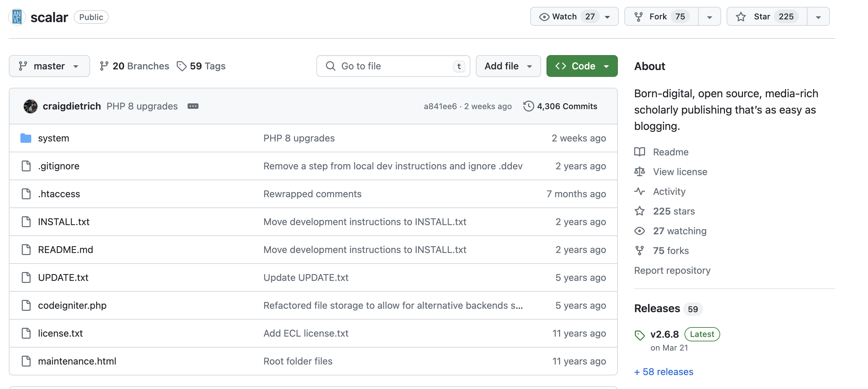Viewport: 868px width, 389px height.
Task: Click the scalar repository avatar icon
Action: 16,16
